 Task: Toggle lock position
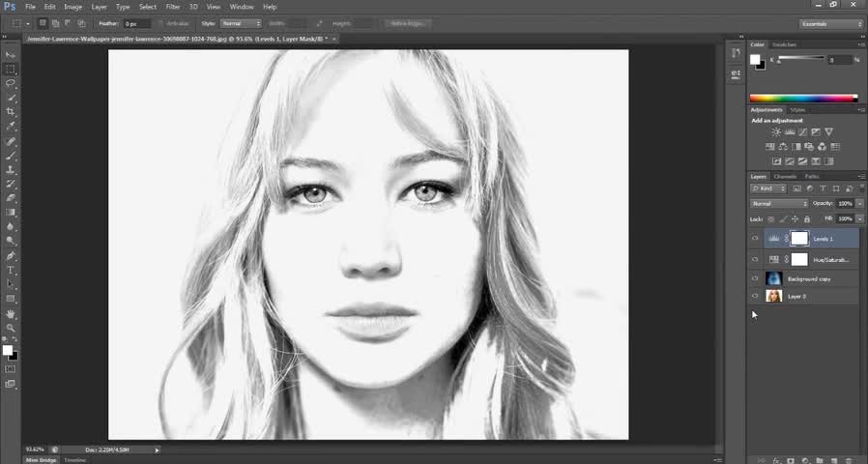(795, 219)
